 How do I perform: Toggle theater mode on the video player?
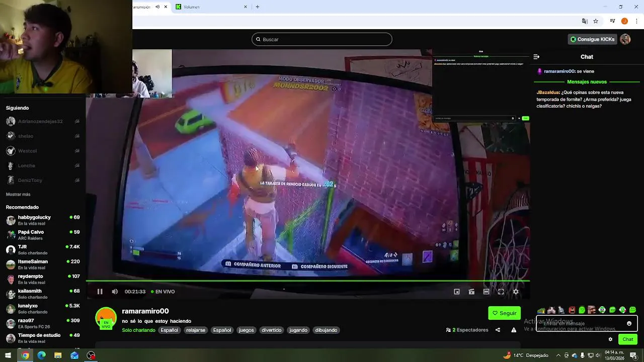pyautogui.click(x=486, y=292)
